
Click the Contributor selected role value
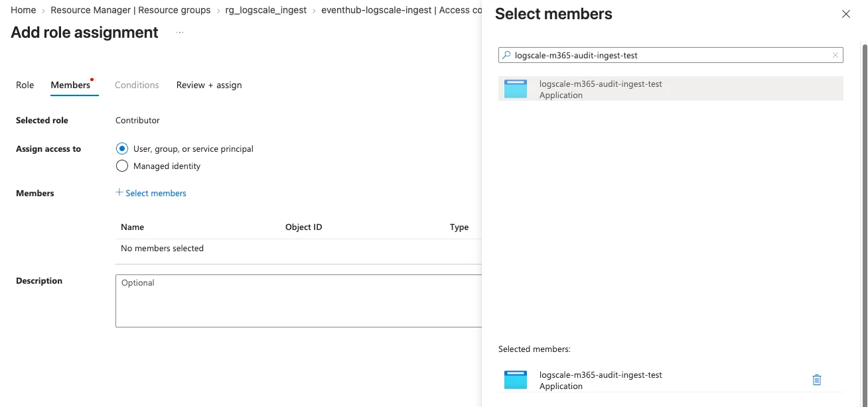pos(137,120)
